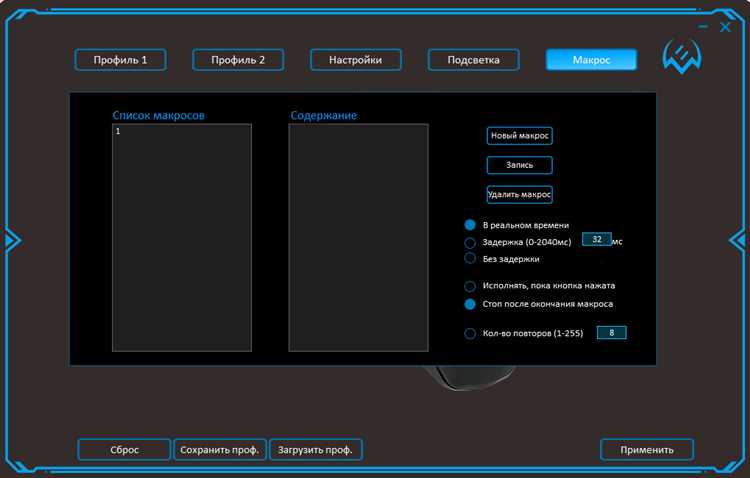This screenshot has height=478, width=750.
Task: Save the profile via Сохранить проф.
Action: pyautogui.click(x=220, y=450)
